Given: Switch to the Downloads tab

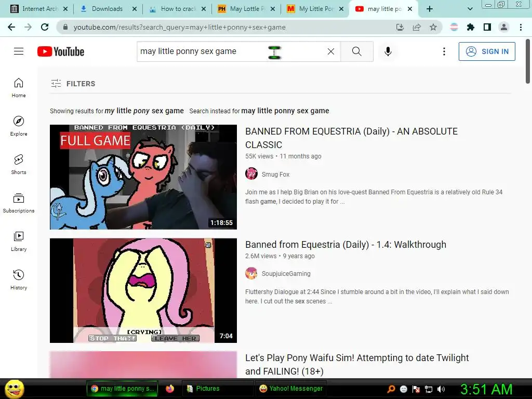Looking at the screenshot, I should (x=102, y=9).
